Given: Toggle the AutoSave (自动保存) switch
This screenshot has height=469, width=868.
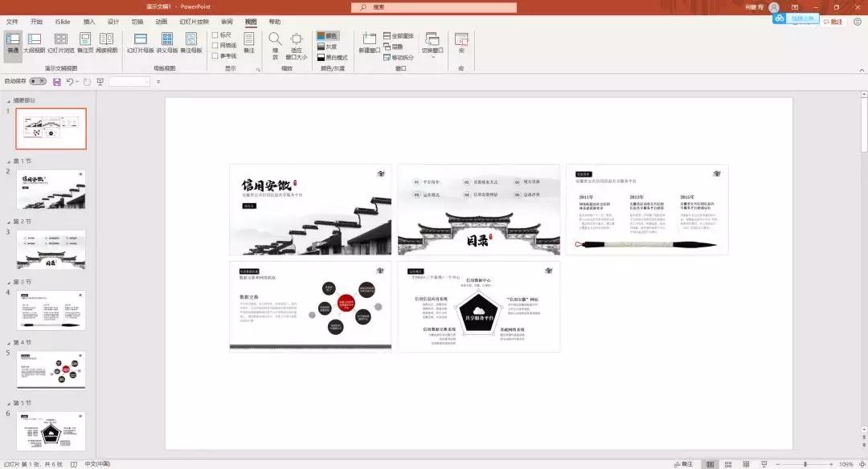Looking at the screenshot, I should [38, 81].
